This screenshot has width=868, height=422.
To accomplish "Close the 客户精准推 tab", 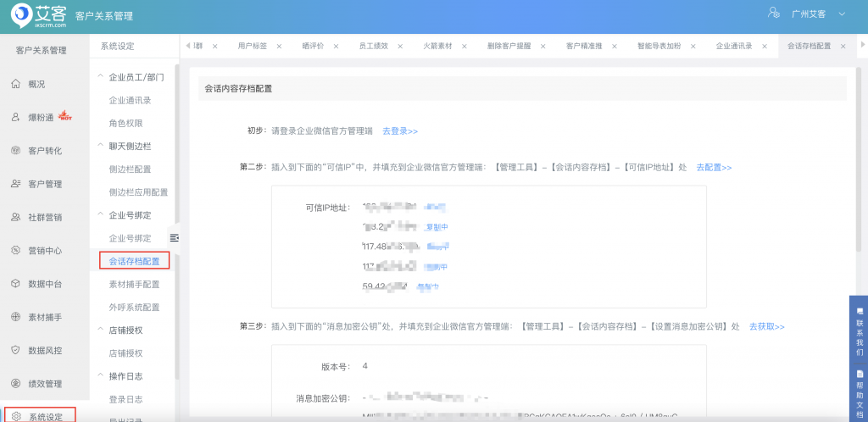I will pos(614,46).
